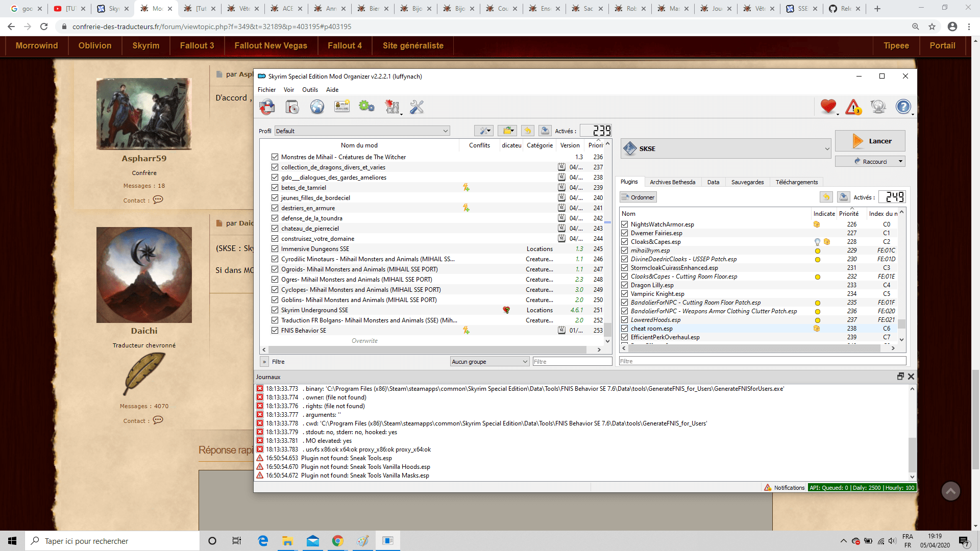Uncheck cheat room.esp plugin checkbox
This screenshot has height=551, width=980.
tap(624, 329)
